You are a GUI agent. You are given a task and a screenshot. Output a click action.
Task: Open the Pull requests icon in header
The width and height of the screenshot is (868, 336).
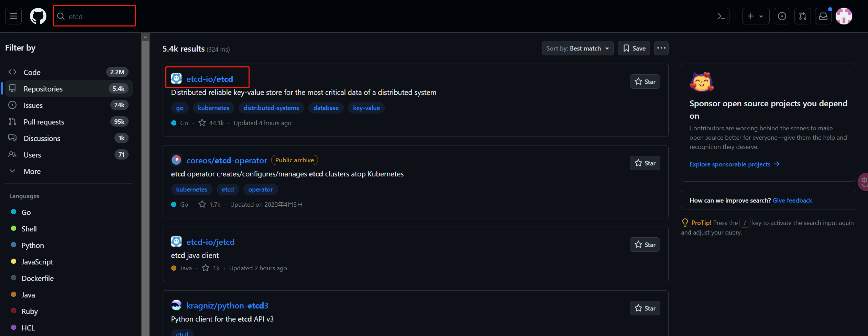click(x=803, y=16)
